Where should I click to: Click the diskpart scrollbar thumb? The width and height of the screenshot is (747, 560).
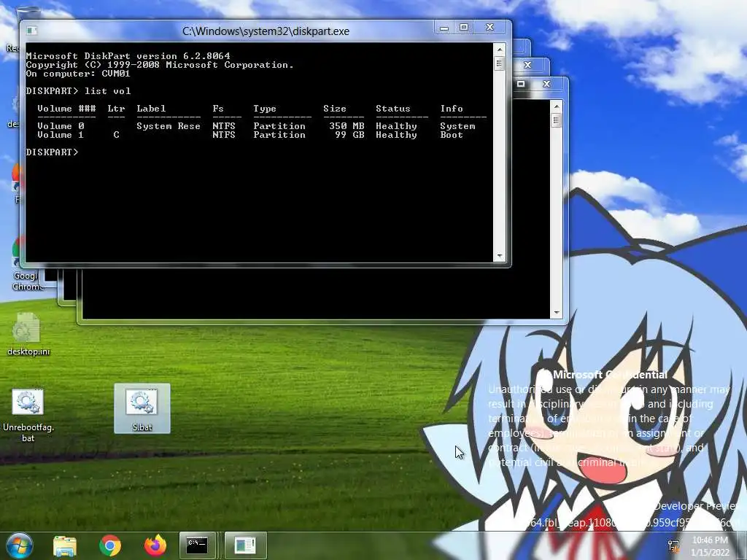point(499,63)
